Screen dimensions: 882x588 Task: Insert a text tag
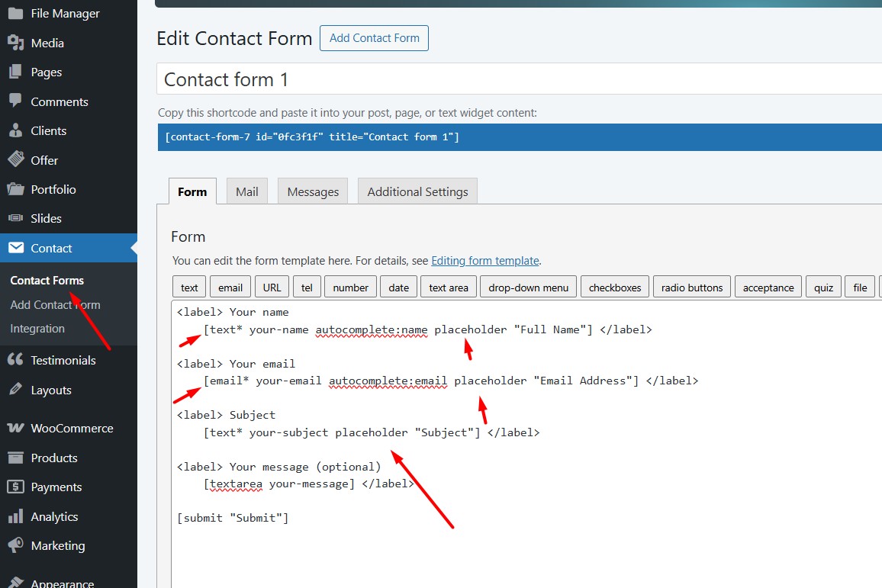pyautogui.click(x=189, y=287)
